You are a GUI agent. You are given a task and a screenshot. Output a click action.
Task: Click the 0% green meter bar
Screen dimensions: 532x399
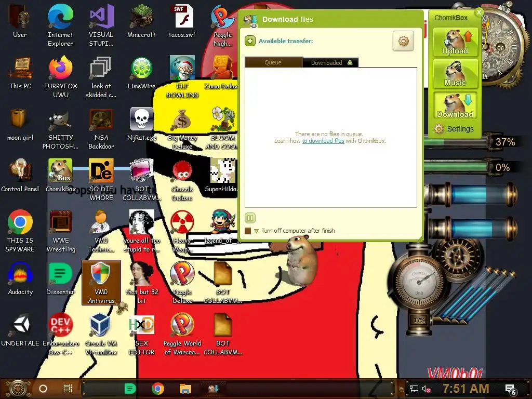(x=456, y=167)
